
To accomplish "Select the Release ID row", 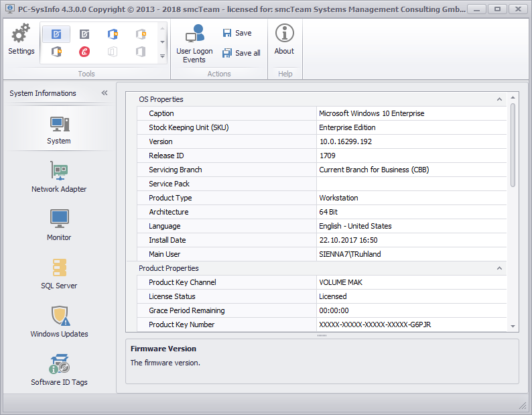I will pos(322,156).
